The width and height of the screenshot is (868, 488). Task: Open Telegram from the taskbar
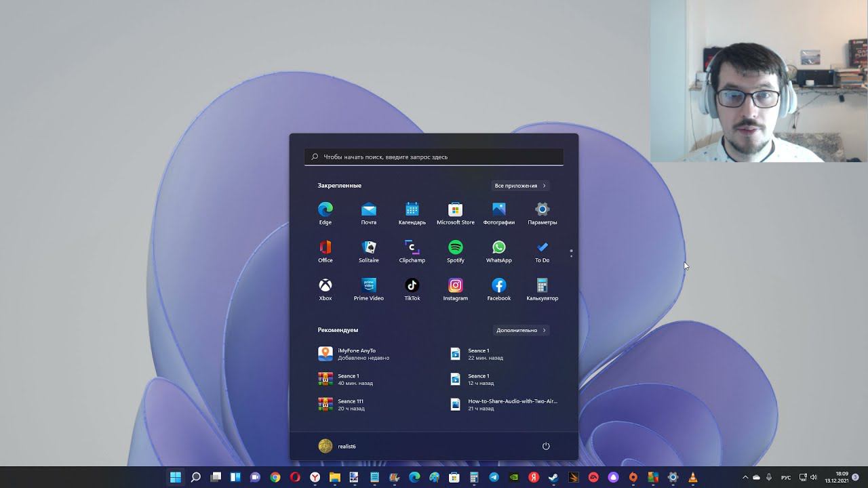pos(494,477)
